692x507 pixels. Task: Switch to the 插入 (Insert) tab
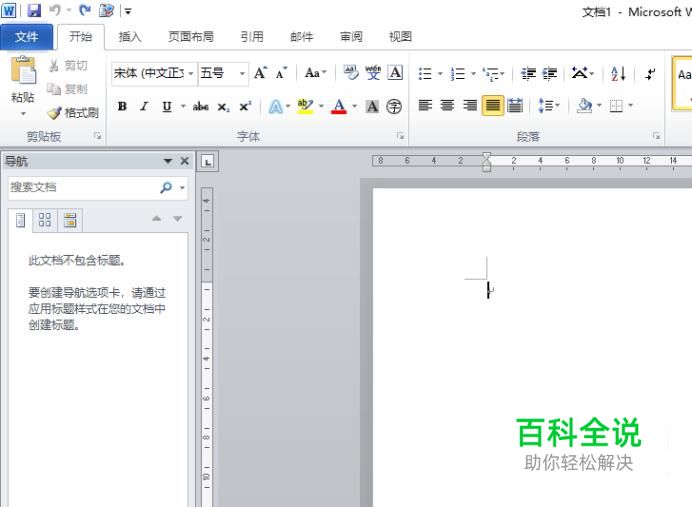[130, 37]
